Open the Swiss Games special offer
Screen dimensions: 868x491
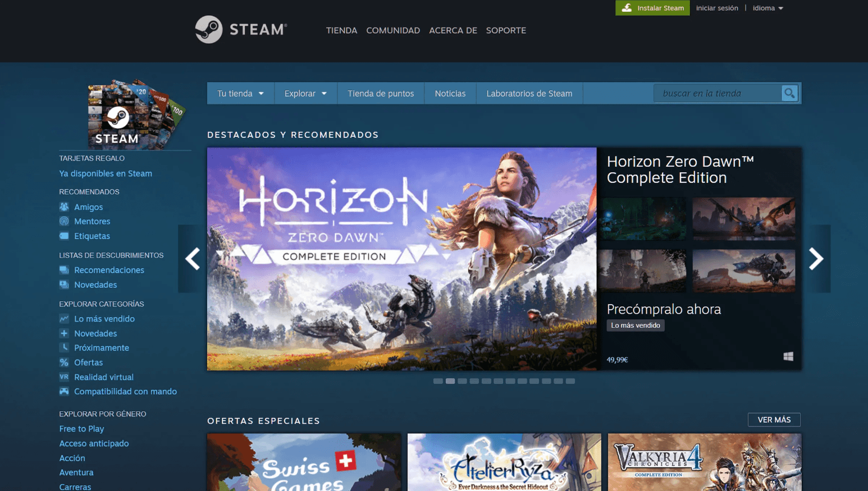(x=304, y=462)
